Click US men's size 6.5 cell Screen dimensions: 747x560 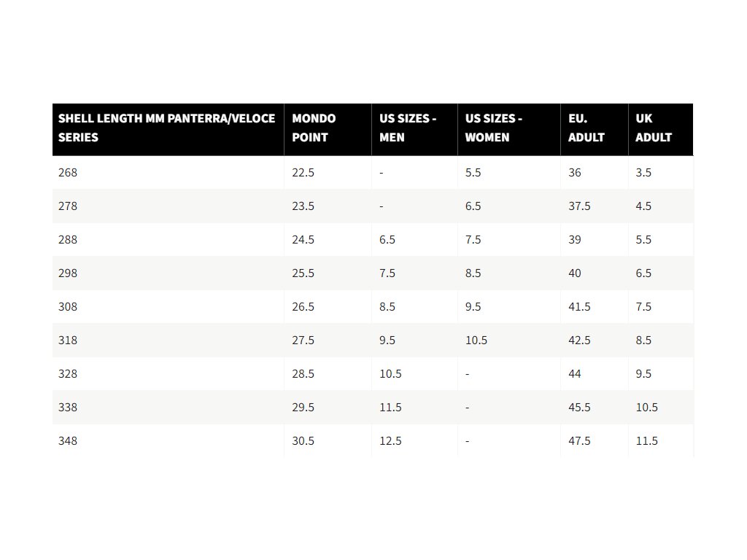click(x=387, y=239)
